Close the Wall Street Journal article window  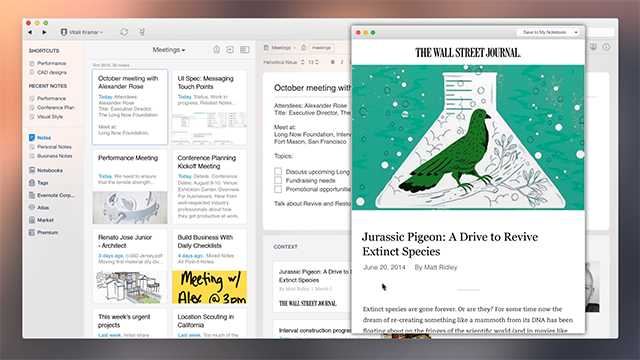pyautogui.click(x=358, y=32)
